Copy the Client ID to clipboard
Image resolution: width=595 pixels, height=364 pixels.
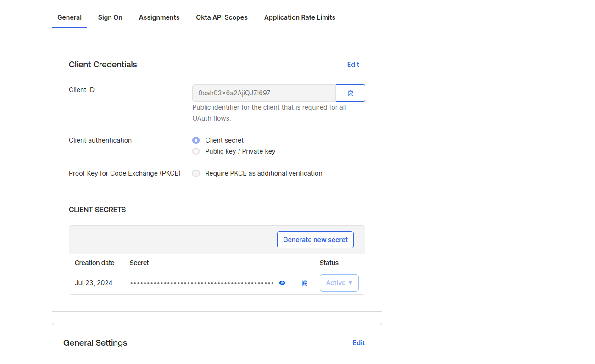pyautogui.click(x=350, y=93)
